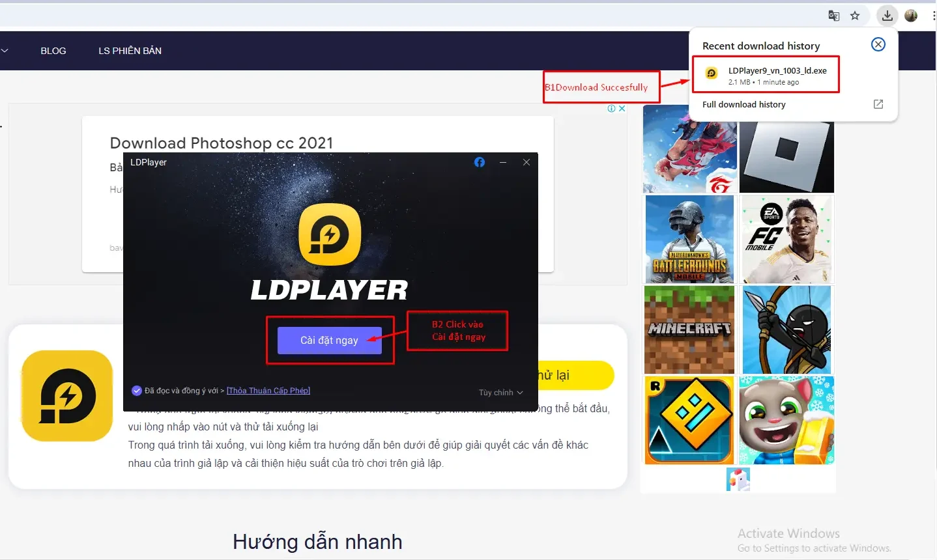Click the translate page icon in address bar

click(833, 16)
